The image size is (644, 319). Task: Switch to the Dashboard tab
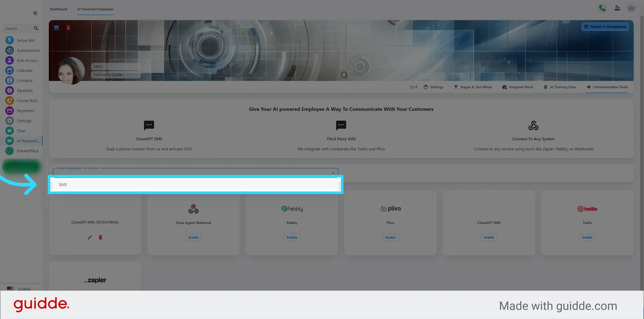pos(58,9)
